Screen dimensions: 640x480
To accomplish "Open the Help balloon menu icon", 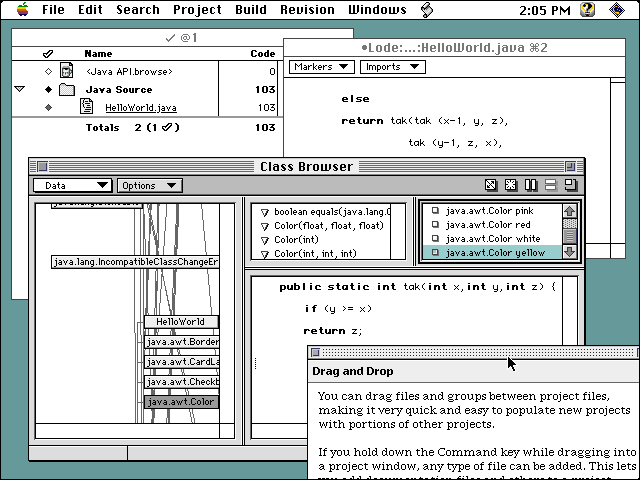I will [587, 9].
